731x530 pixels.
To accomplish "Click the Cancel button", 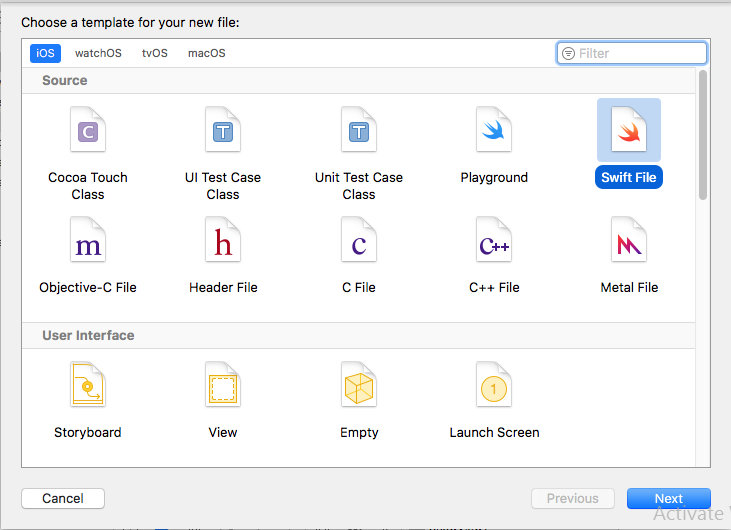I will pyautogui.click(x=63, y=498).
